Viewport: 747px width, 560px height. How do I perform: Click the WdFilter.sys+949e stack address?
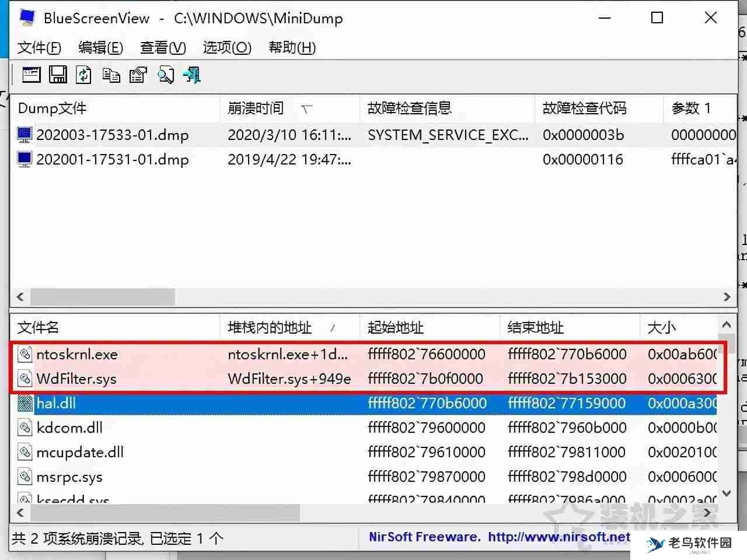[289, 379]
